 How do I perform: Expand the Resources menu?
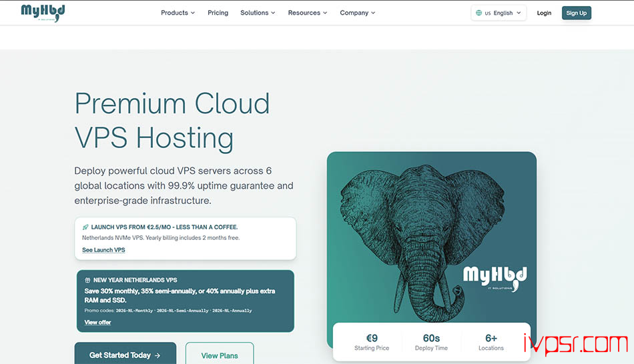(307, 13)
